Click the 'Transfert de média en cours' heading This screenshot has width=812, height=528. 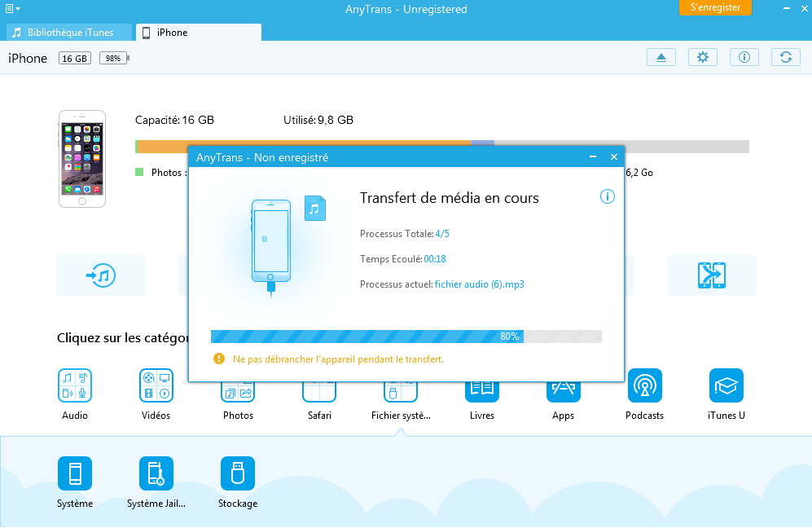pyautogui.click(x=450, y=198)
